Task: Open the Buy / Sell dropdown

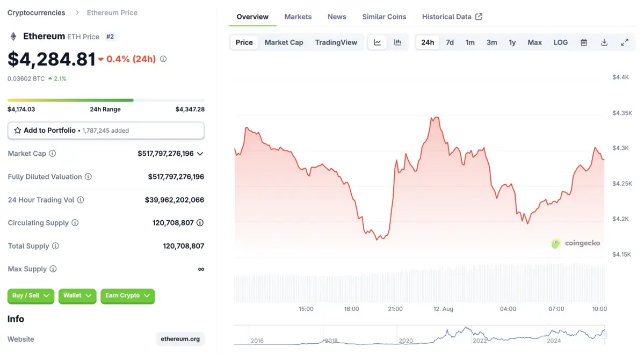Action: (31, 295)
